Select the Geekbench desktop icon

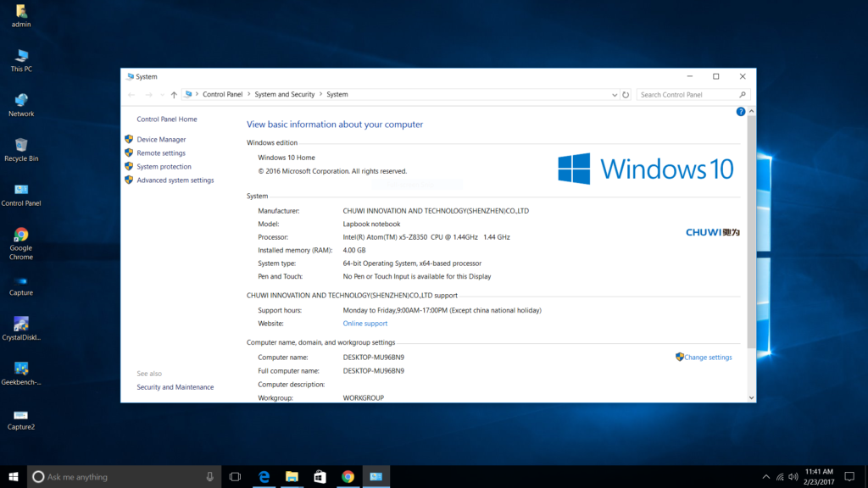click(x=21, y=374)
